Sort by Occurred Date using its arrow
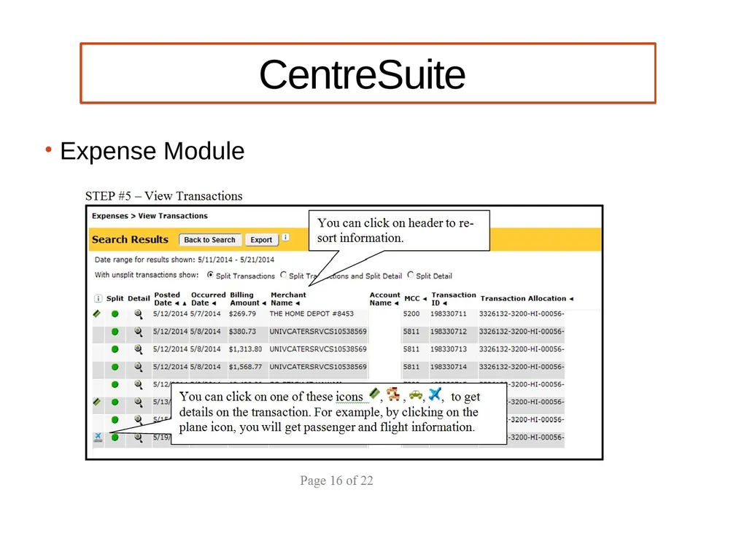This screenshot has height=560, width=747. click(214, 303)
